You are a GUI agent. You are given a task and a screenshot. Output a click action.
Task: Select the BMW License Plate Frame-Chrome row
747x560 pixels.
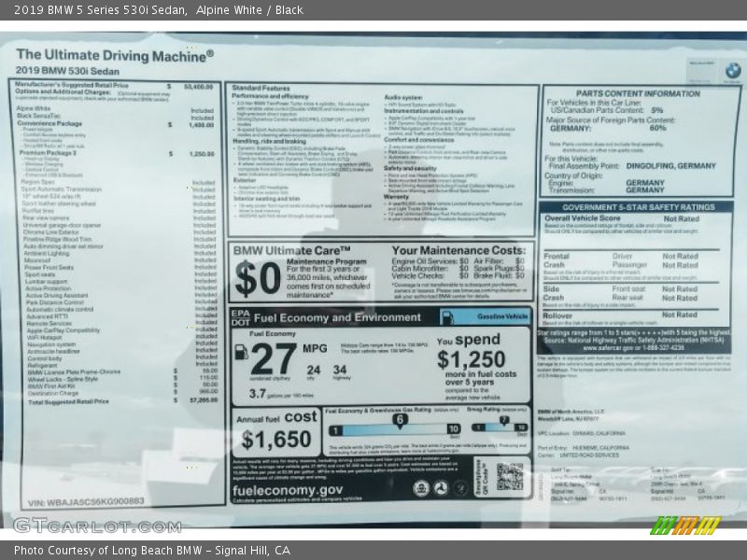(x=122, y=371)
